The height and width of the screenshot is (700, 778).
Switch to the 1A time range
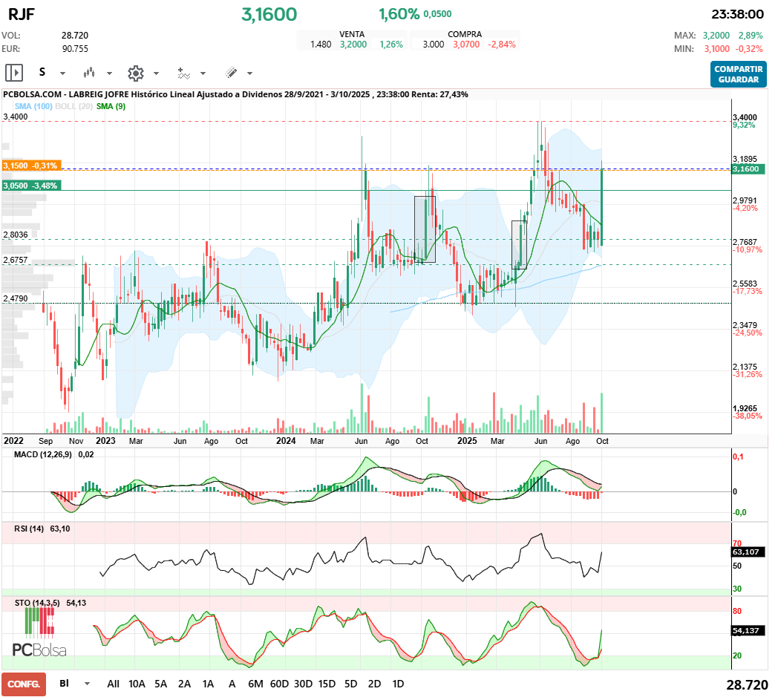coord(208,684)
